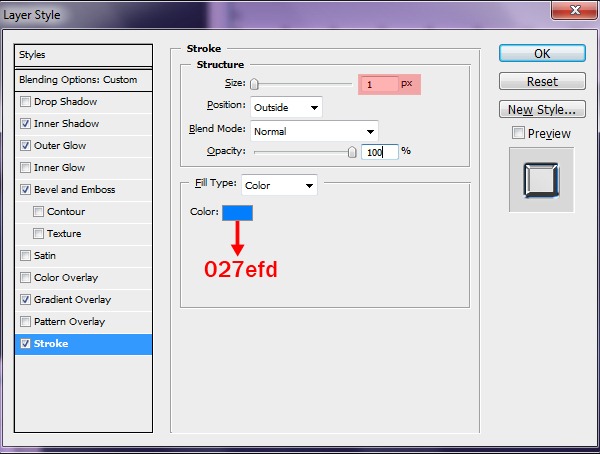This screenshot has height=454, width=600.
Task: Click the style preview thumbnail
Action: (x=541, y=180)
